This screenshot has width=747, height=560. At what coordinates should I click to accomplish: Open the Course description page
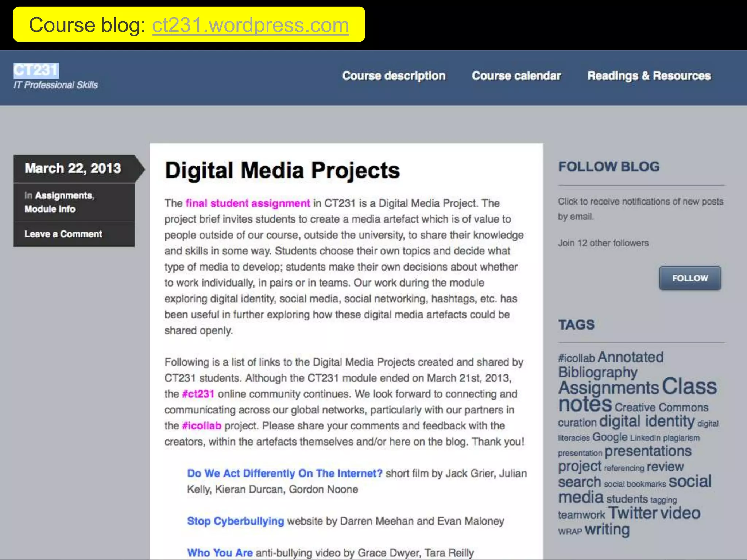[394, 76]
